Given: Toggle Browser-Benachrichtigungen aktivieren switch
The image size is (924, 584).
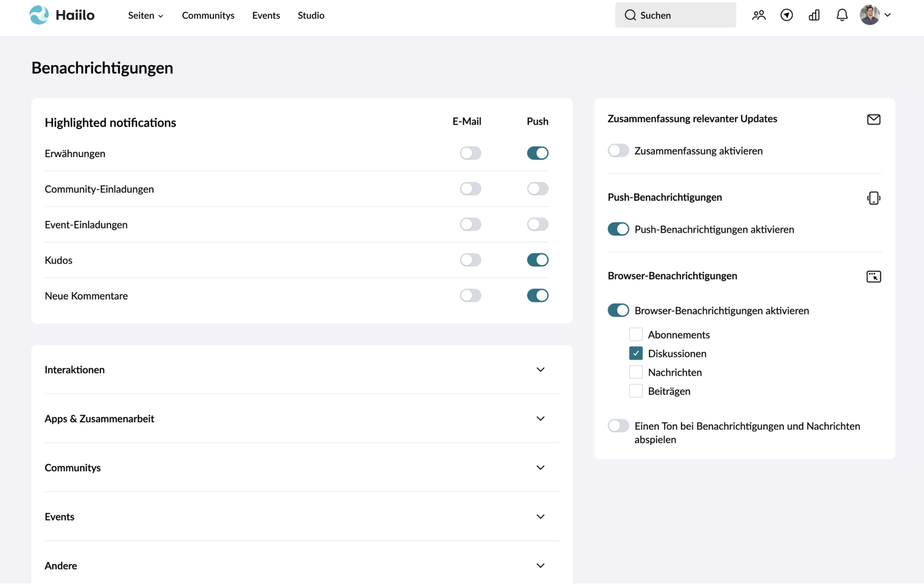Looking at the screenshot, I should pyautogui.click(x=618, y=310).
